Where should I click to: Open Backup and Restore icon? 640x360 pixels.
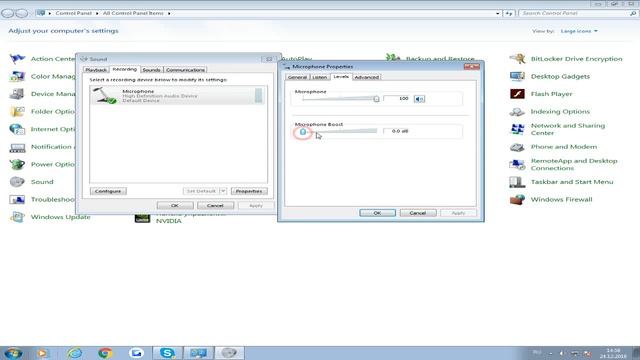[393, 58]
